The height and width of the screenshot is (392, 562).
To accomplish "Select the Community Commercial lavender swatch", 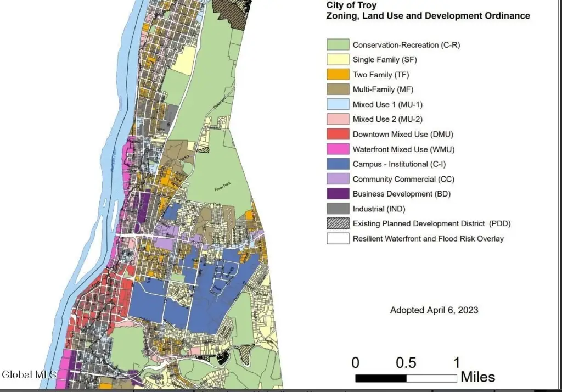I will click(x=337, y=179).
